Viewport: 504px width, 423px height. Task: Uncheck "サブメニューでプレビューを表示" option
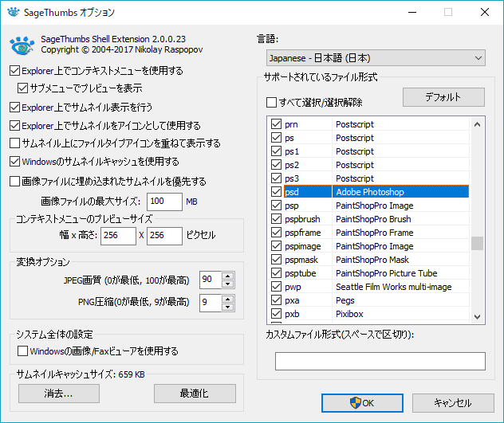pos(22,88)
